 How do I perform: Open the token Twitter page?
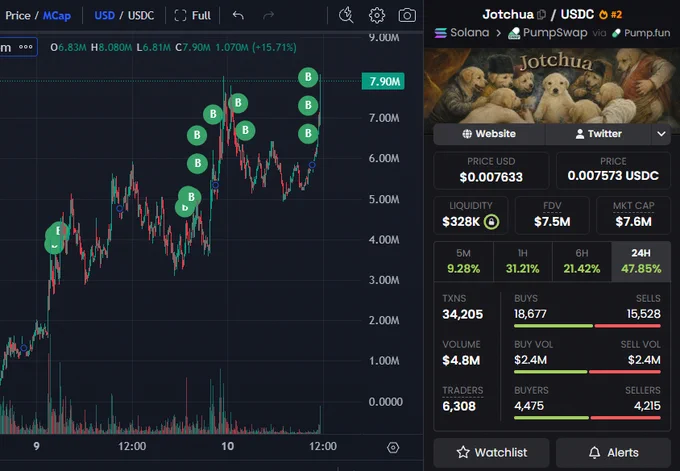(598, 134)
